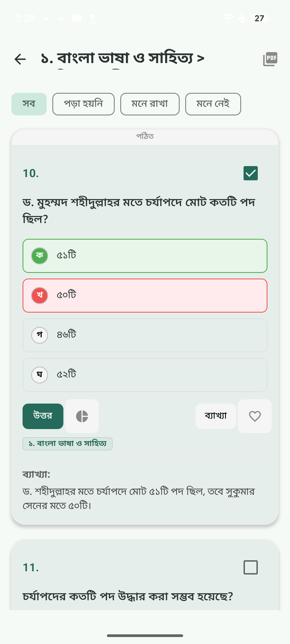Select option গ circle icon
The width and height of the screenshot is (290, 644).
[39, 335]
